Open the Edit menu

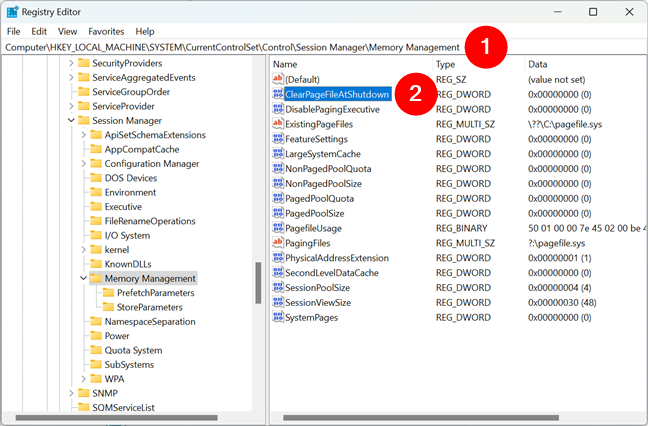39,31
